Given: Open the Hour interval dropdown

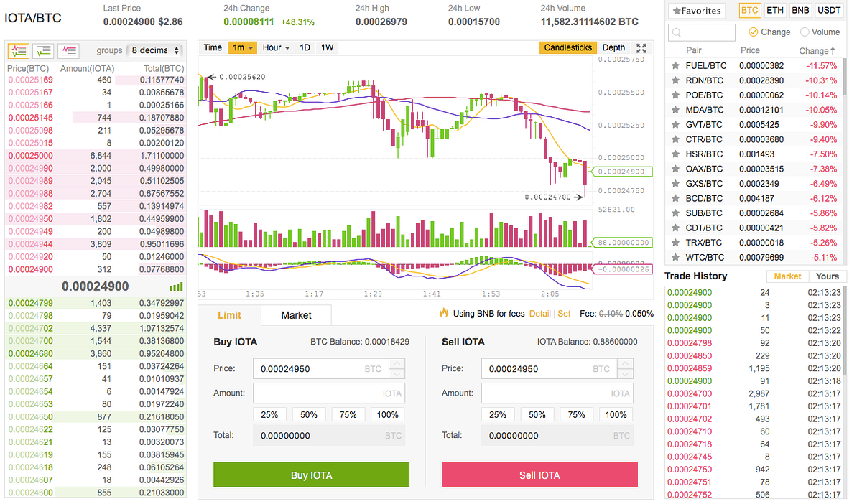Looking at the screenshot, I should point(276,47).
